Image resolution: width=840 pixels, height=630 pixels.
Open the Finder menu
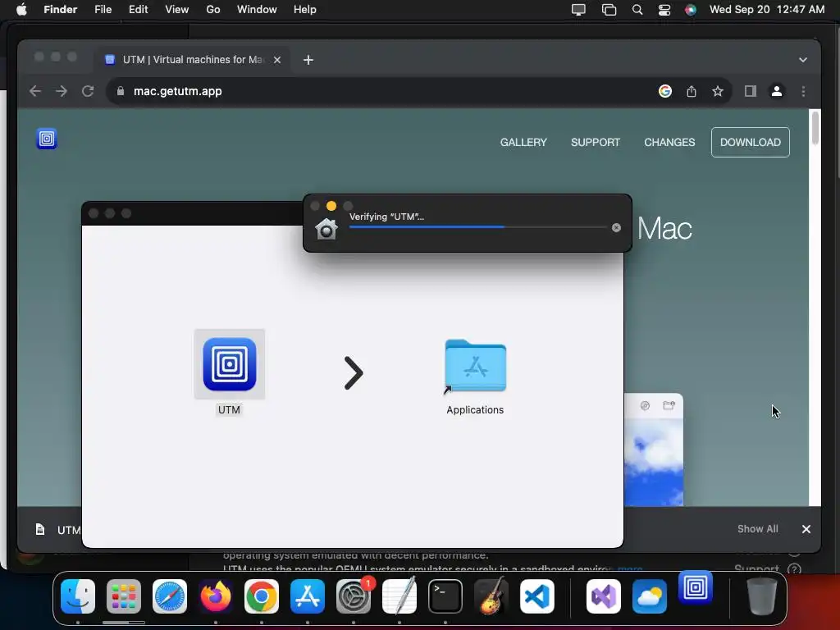pos(60,10)
